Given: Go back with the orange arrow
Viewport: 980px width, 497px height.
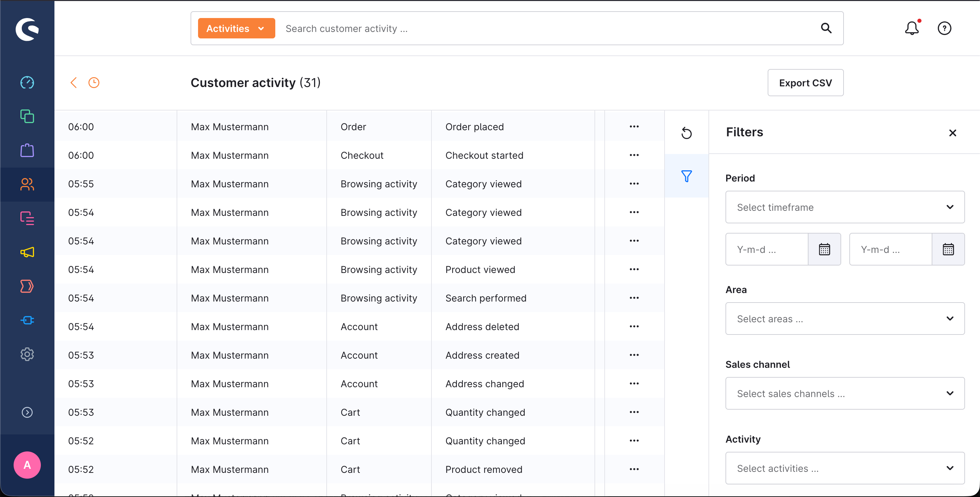Looking at the screenshot, I should pos(74,83).
